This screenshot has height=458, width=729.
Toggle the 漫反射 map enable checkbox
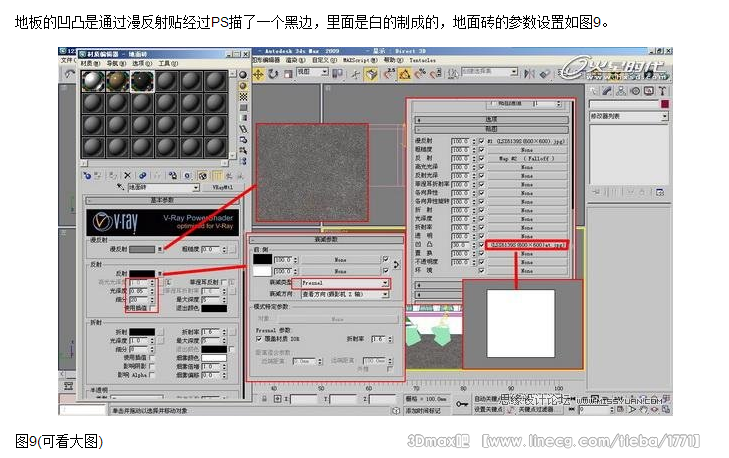[x=482, y=141]
